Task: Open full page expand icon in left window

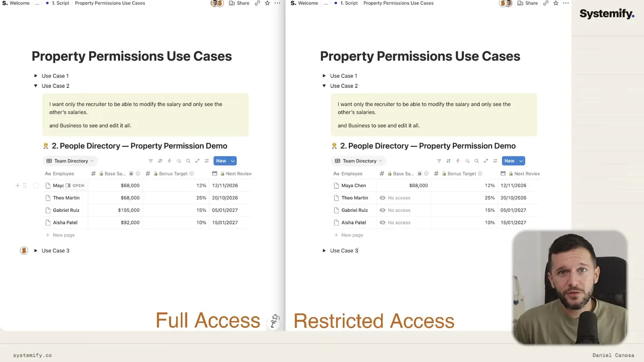Action: click(x=197, y=161)
